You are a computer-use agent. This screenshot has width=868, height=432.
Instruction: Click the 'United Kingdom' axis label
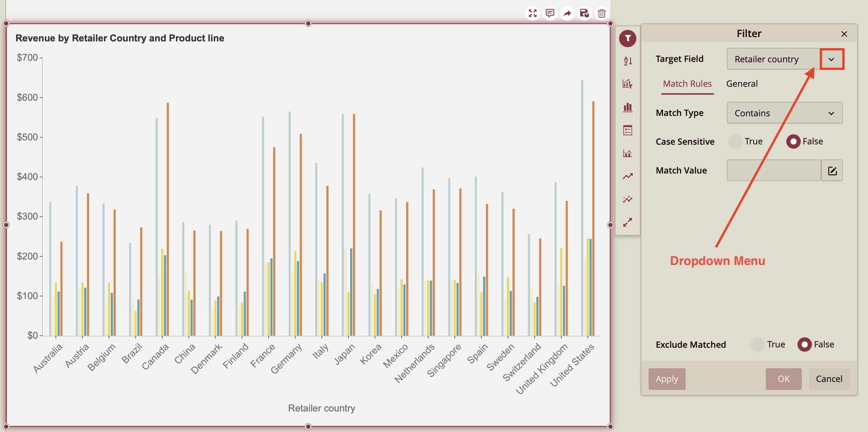[x=541, y=369]
